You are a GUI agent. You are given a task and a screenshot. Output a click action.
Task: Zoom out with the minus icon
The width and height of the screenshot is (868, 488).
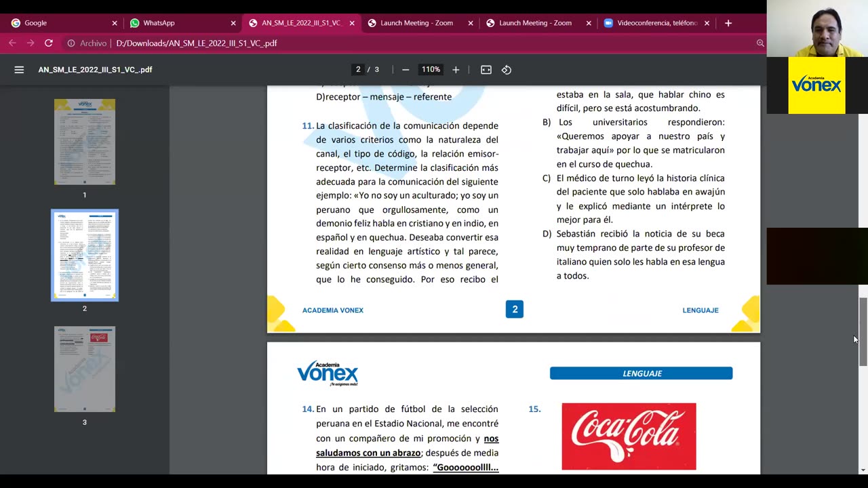pos(406,70)
